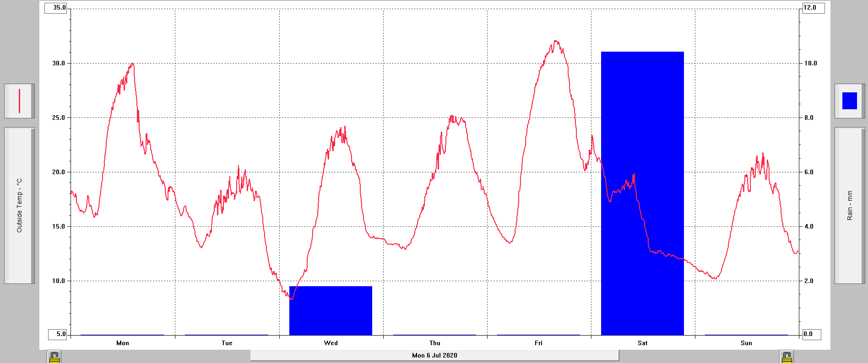Image resolution: width=868 pixels, height=363 pixels.
Task: Click the Friday temperature peak on the curve
Action: 556,41
